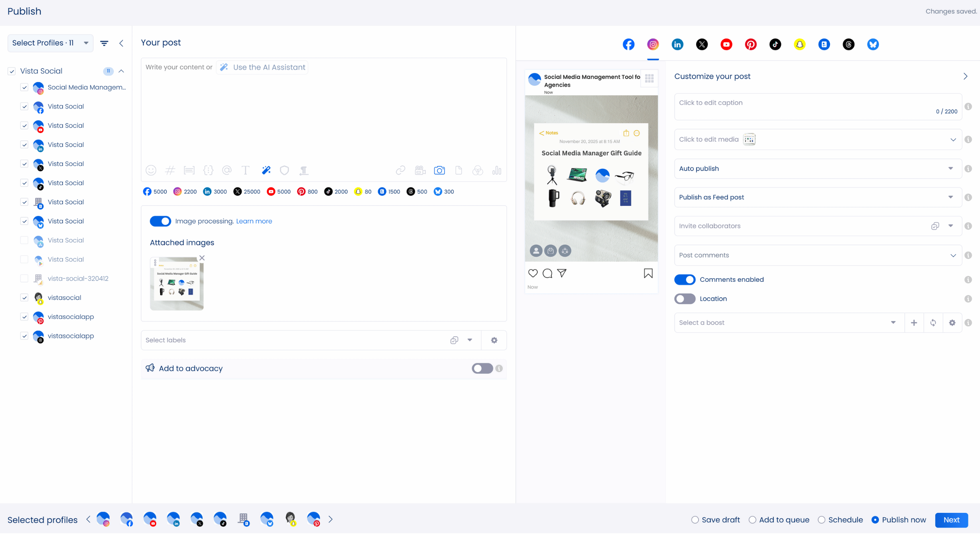The image size is (980, 534).
Task: Click the hashtag icon in post toolbar
Action: click(170, 171)
